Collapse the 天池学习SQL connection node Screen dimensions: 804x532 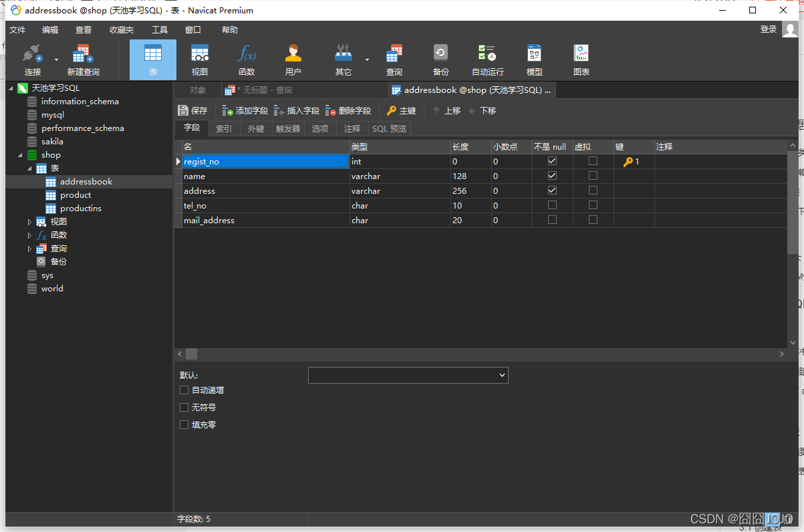click(11, 88)
